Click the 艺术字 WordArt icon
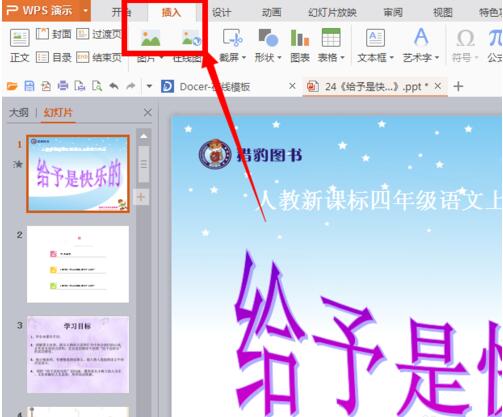Screen dimensions: 503x417 pos(421,37)
